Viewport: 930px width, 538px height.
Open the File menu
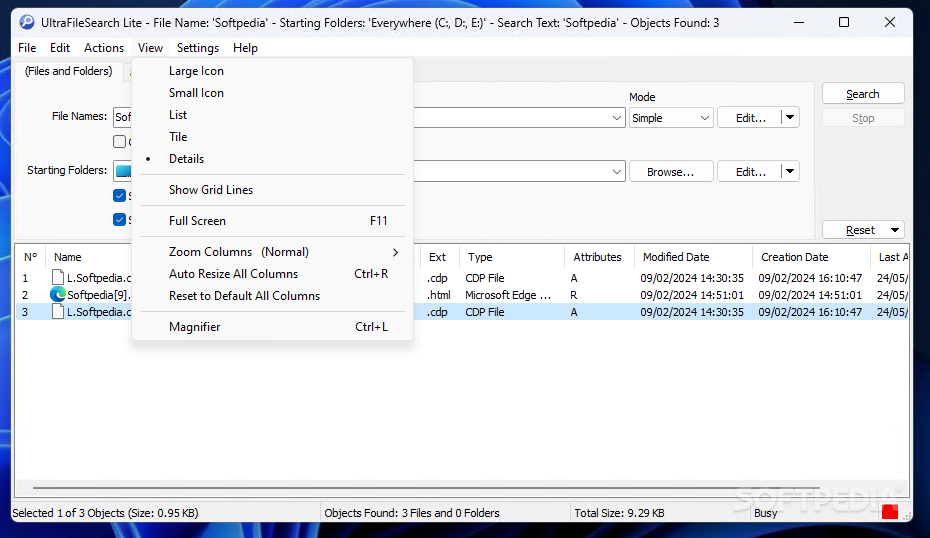coord(27,48)
